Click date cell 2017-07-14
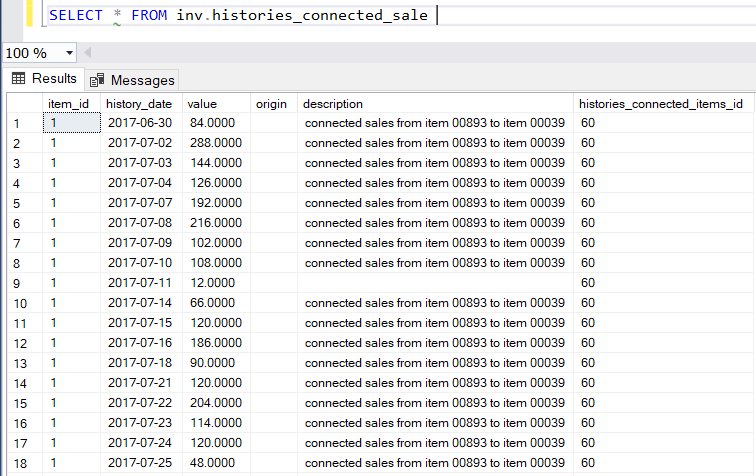Screen dimensions: 756x476 pos(141,303)
